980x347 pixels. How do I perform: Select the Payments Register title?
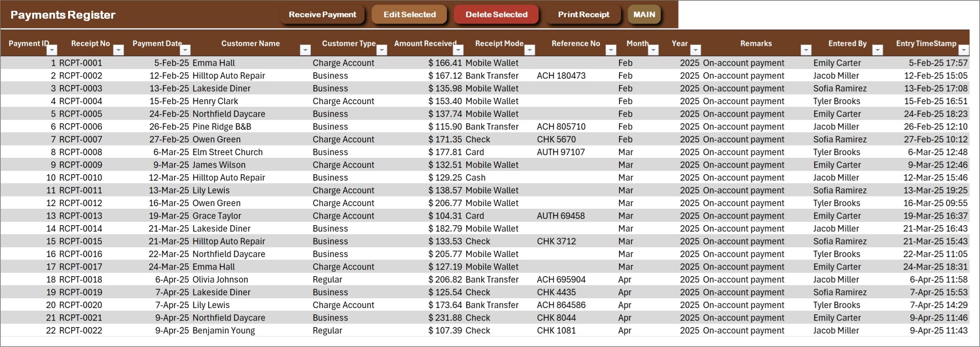click(63, 15)
